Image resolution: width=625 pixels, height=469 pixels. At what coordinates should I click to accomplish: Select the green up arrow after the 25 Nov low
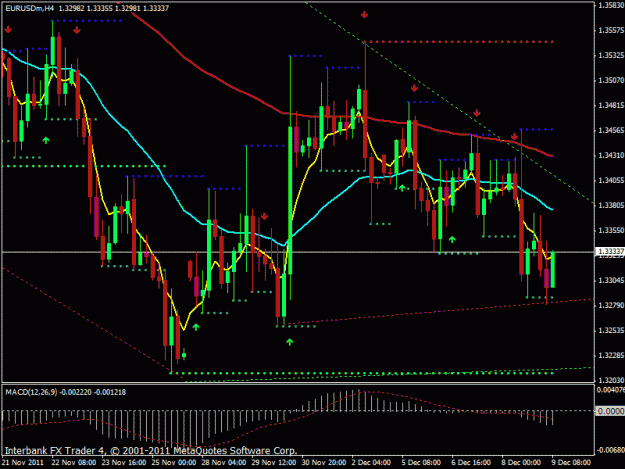[x=196, y=327]
